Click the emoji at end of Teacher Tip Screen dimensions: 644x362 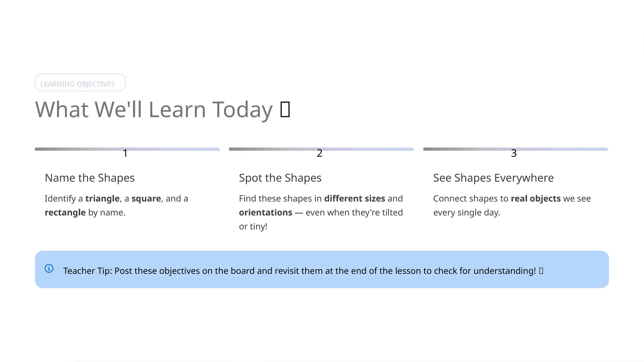[541, 271]
